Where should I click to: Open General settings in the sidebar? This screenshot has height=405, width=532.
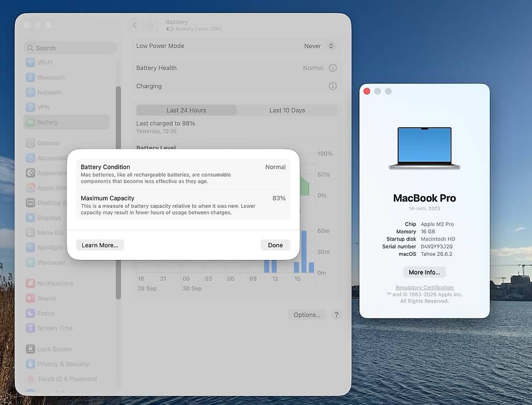click(x=66, y=143)
